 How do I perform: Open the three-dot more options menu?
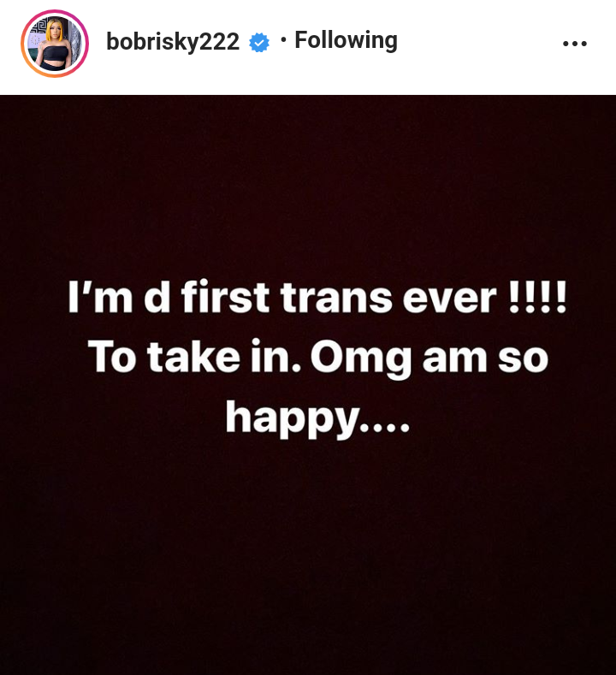tap(575, 44)
